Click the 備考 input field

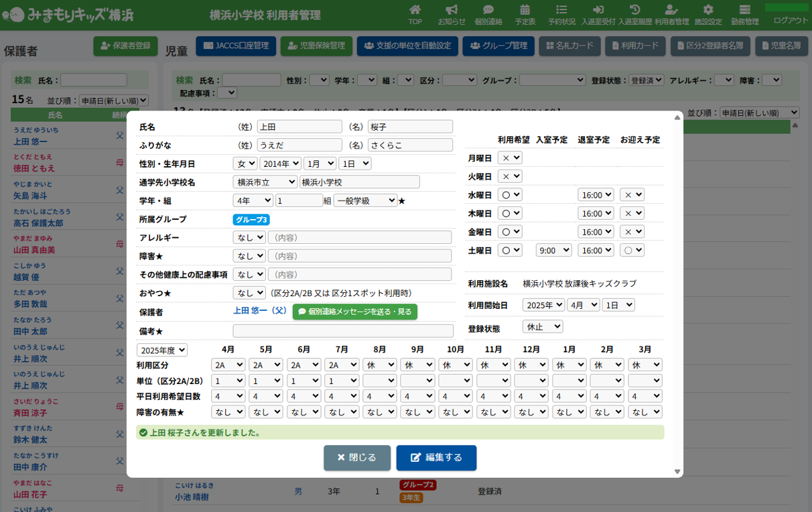(342, 331)
